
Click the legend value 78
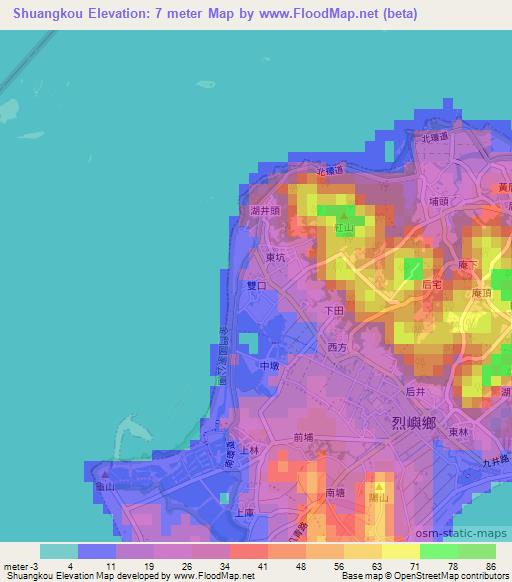(x=453, y=567)
